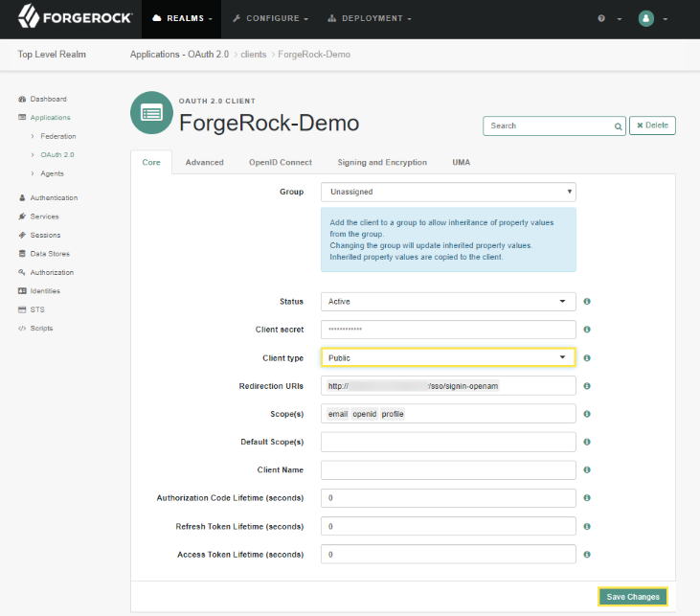Open Identities in the sidebar
Screen dimensions: 700x616
pos(39,291)
